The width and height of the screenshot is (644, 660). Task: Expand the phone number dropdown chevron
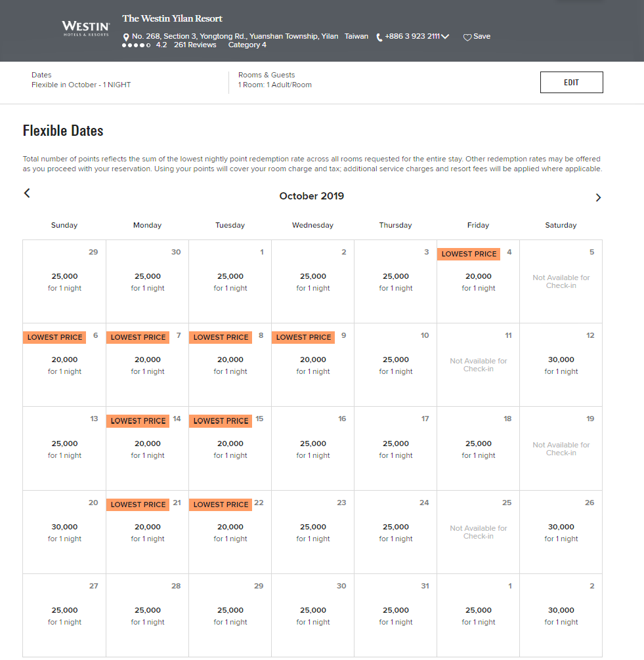[445, 37]
